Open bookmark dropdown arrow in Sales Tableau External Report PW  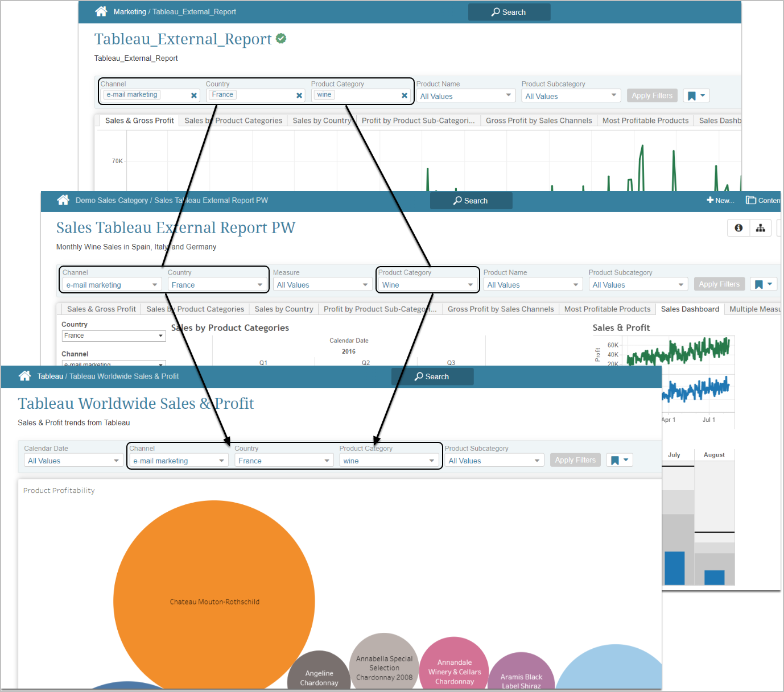tap(770, 284)
